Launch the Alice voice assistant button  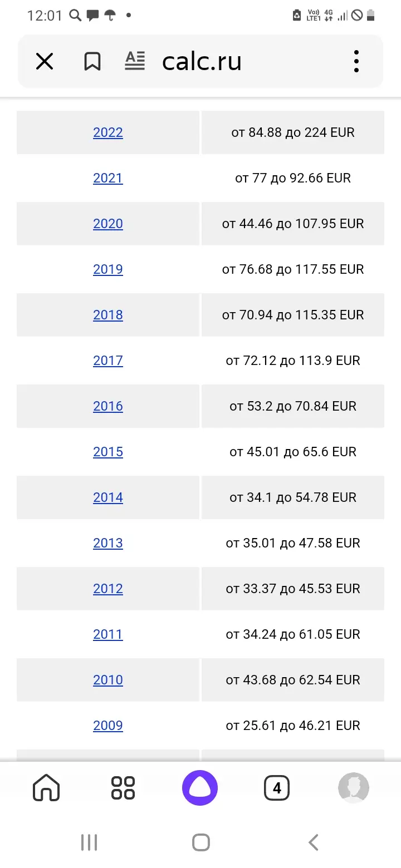pyautogui.click(x=200, y=788)
